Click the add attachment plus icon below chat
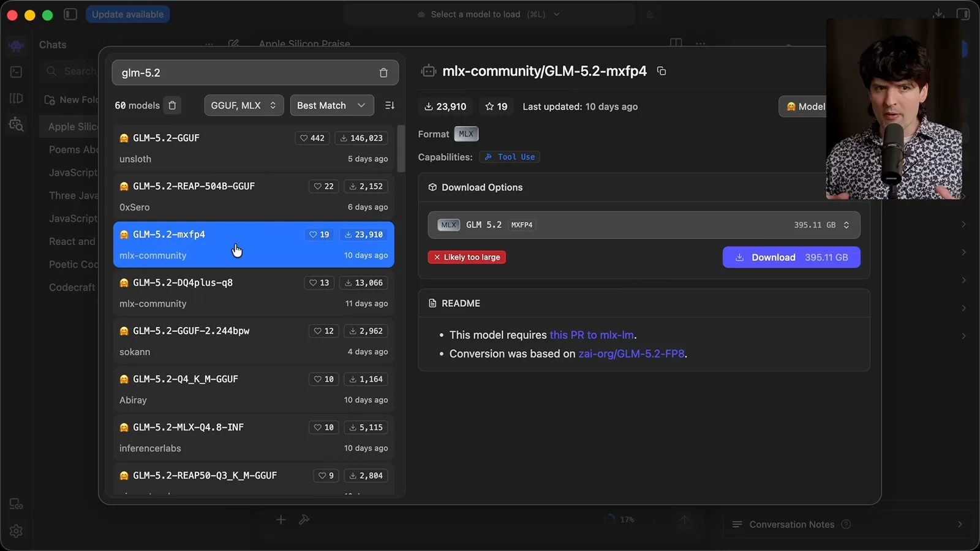 click(x=281, y=520)
